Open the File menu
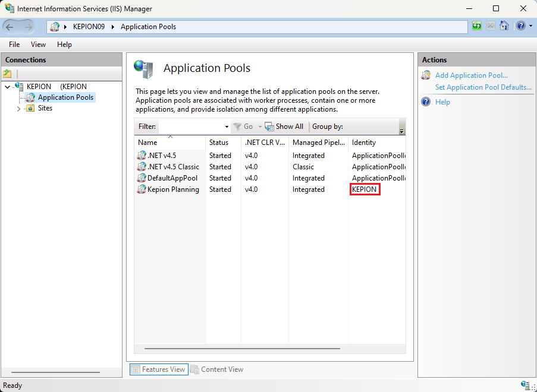The image size is (537, 392). click(x=14, y=45)
